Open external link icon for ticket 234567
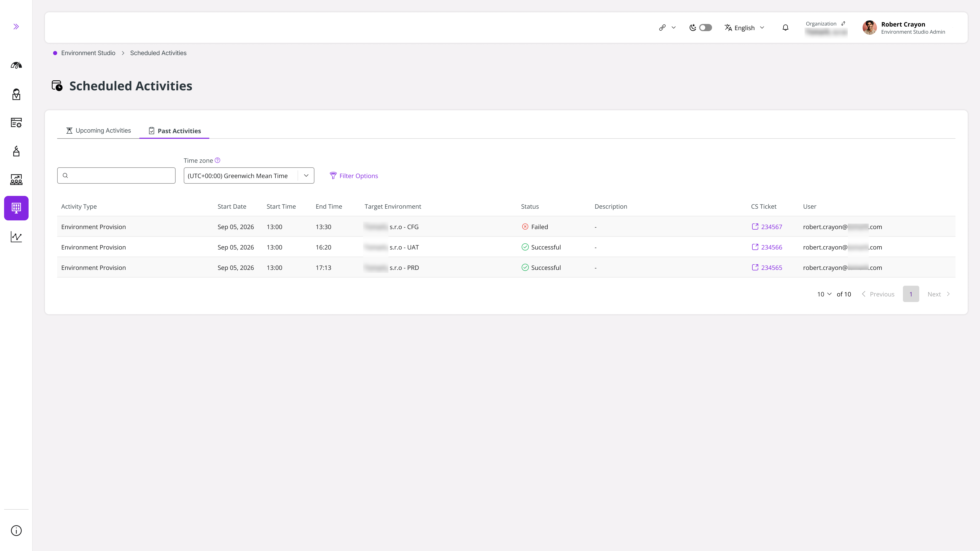 click(755, 226)
